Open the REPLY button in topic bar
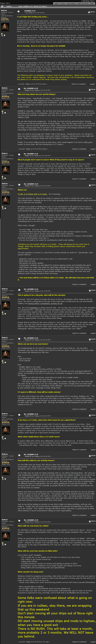This screenshot has height=644, width=96. click(x=57, y=4)
